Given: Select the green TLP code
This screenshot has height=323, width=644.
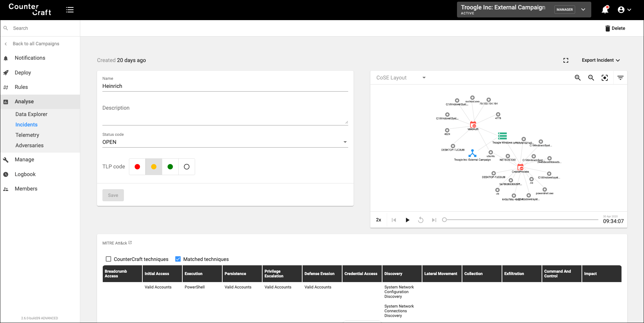Looking at the screenshot, I should click(x=170, y=167).
